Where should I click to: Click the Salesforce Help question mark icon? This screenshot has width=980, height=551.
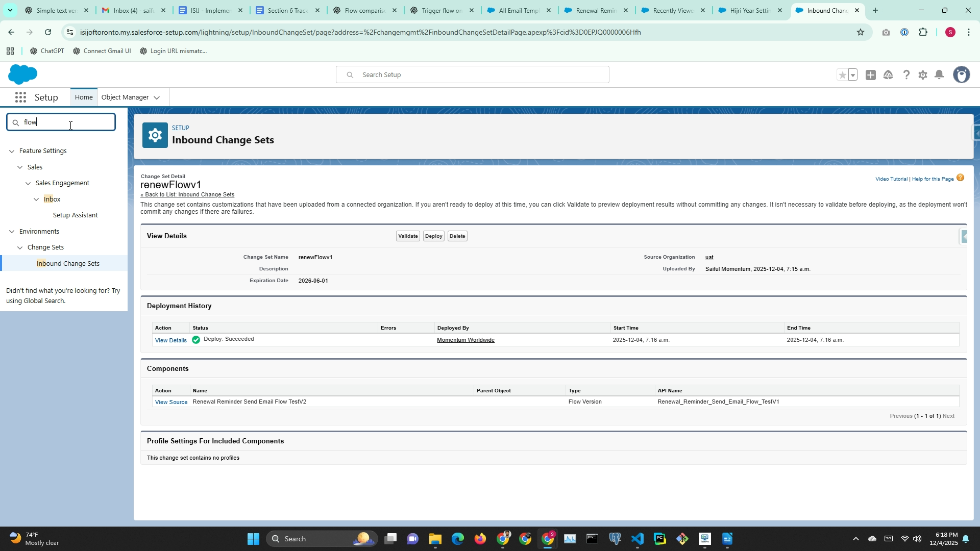[x=906, y=75]
